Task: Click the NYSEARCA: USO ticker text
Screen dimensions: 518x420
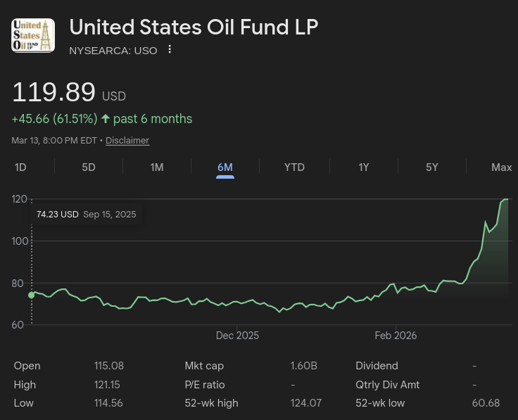Action: click(113, 50)
